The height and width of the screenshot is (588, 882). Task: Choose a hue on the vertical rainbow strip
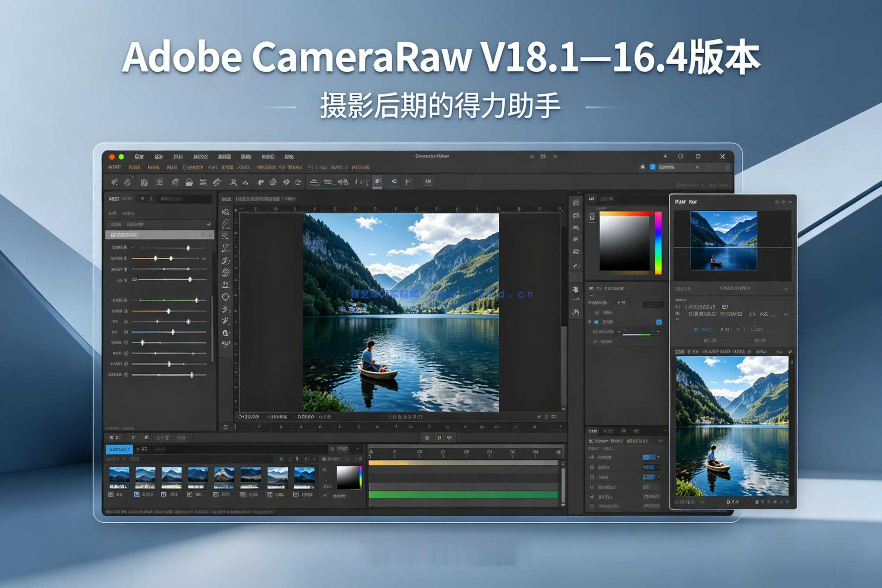click(x=658, y=243)
